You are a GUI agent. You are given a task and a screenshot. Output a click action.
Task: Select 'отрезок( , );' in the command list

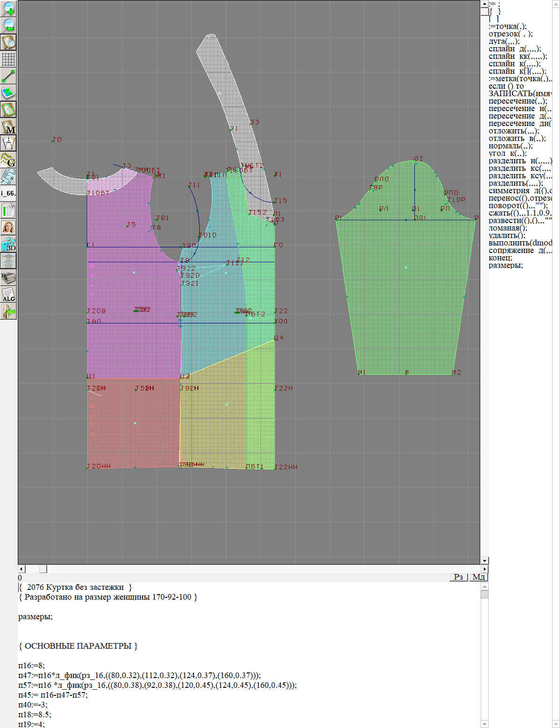pos(511,34)
